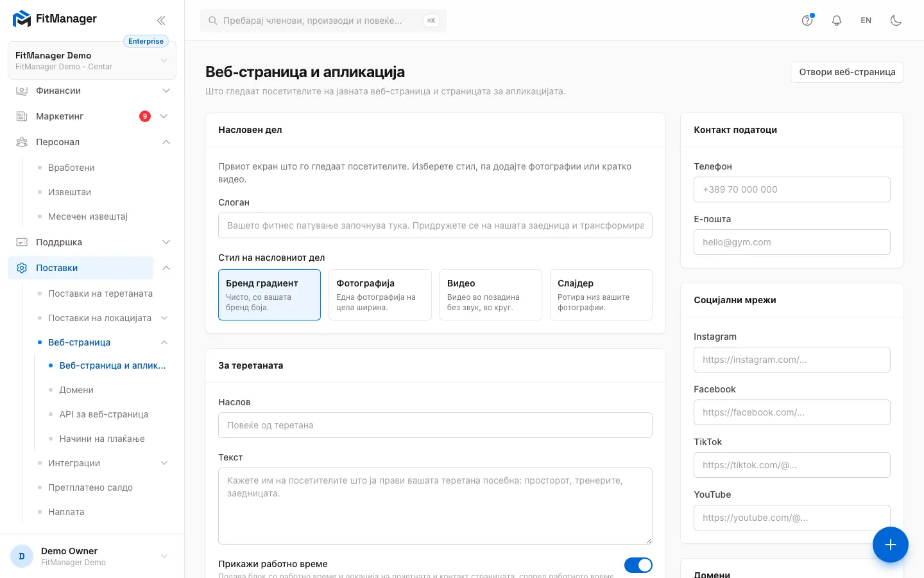Toggle Прикажи работно време switch
Viewport: 924px width, 578px height.
click(638, 565)
